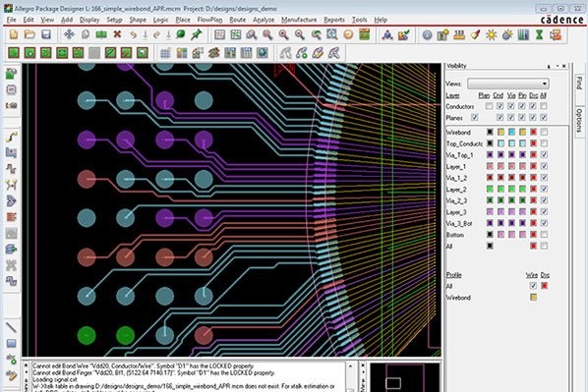The height and width of the screenshot is (392, 588).
Task: Click the sun-shaped highlight icon
Action: 491,34
